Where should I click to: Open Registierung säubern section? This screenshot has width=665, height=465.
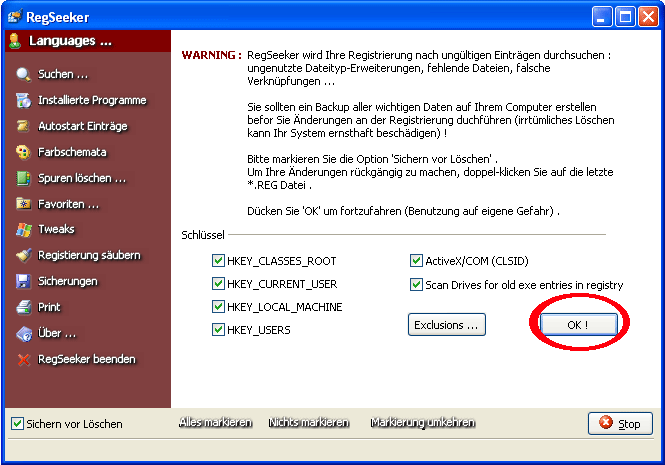click(89, 255)
